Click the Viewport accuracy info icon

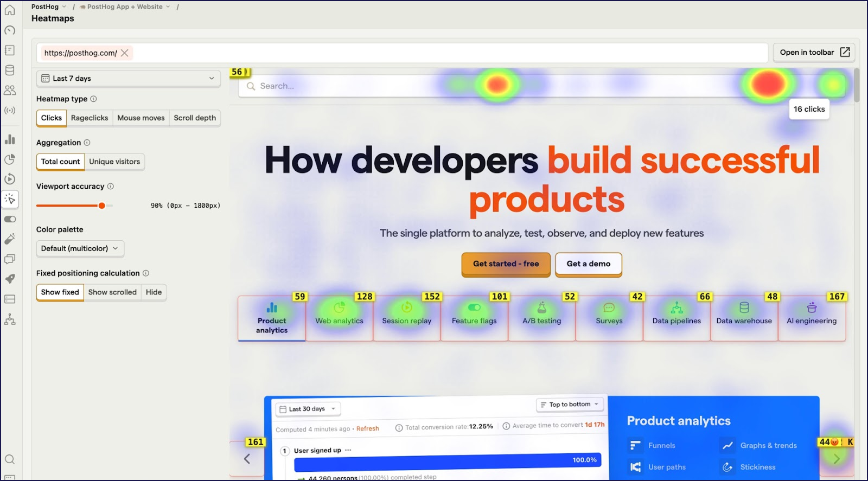click(111, 186)
